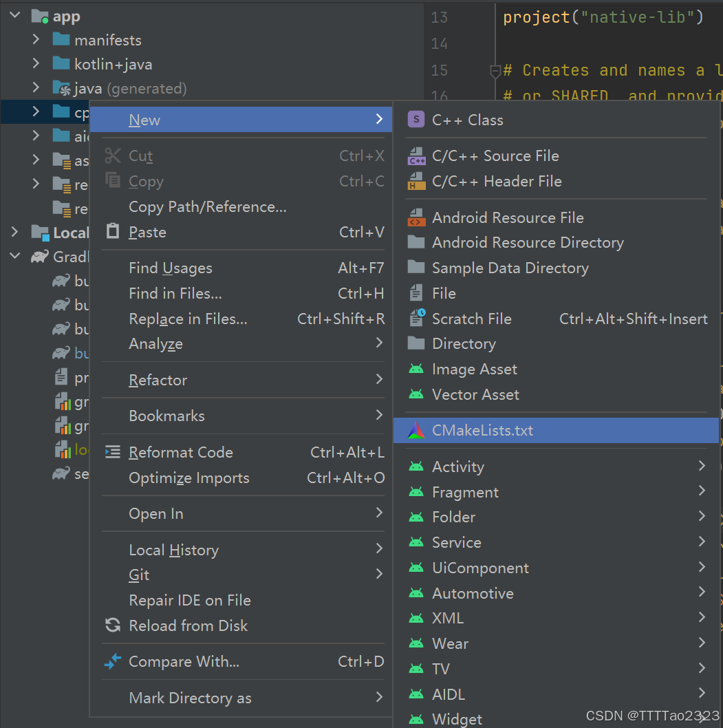Click the Scratch File icon
This screenshot has width=723, height=728.
(x=416, y=318)
